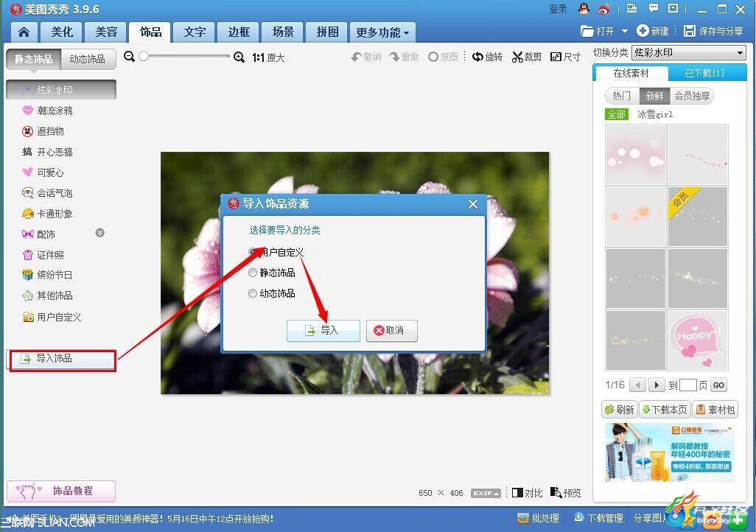Click the zoom out magnifier icon
Image resolution: width=756 pixels, height=532 pixels.
pyautogui.click(x=129, y=57)
